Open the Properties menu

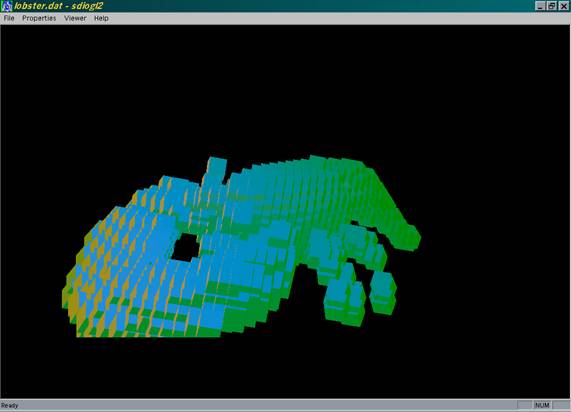point(39,18)
